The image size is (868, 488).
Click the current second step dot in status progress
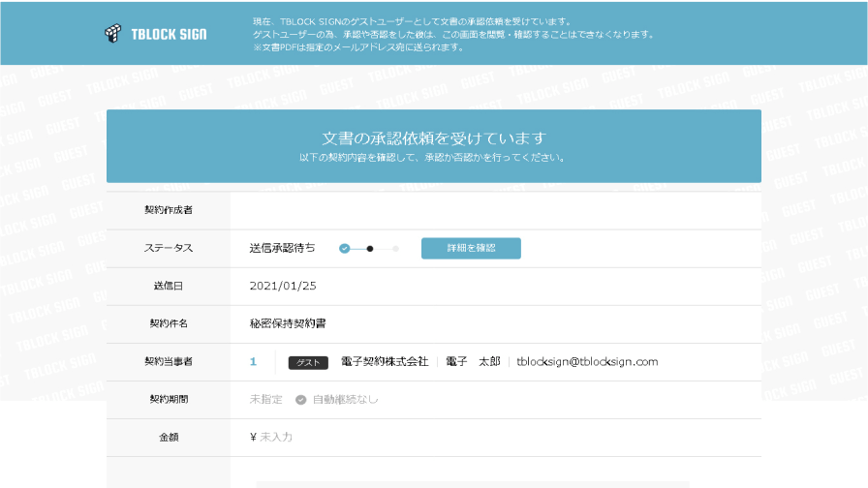(x=370, y=249)
